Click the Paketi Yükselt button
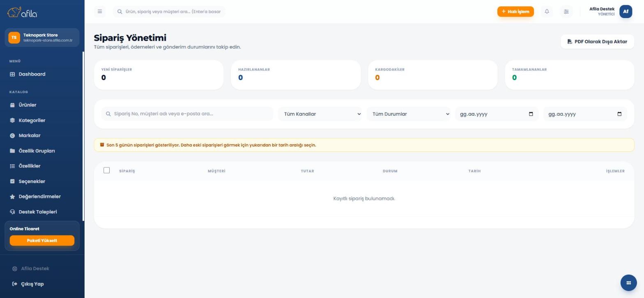Screen dimensions: 644x298 [42, 241]
